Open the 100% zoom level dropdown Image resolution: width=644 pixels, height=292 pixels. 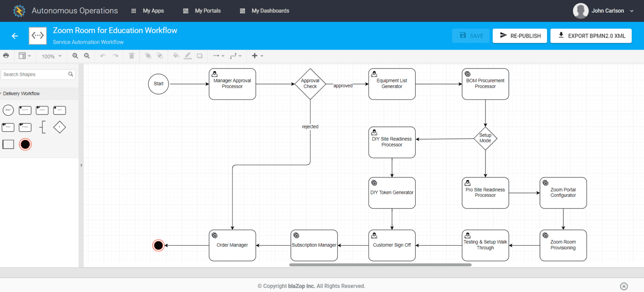52,56
